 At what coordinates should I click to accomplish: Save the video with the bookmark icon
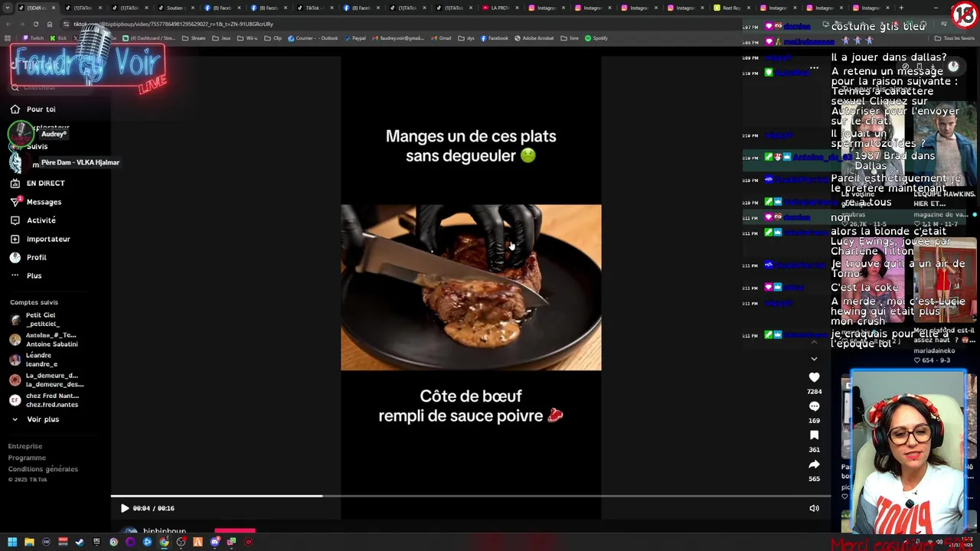(x=814, y=435)
